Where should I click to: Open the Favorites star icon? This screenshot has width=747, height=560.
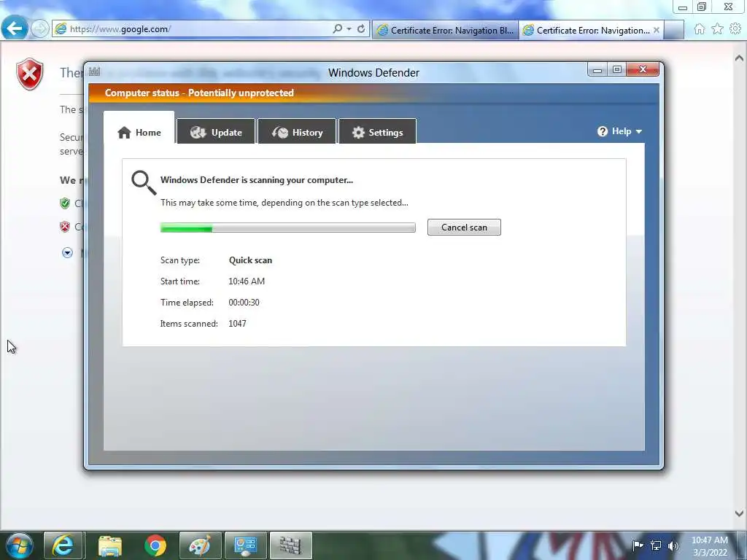[x=717, y=29]
